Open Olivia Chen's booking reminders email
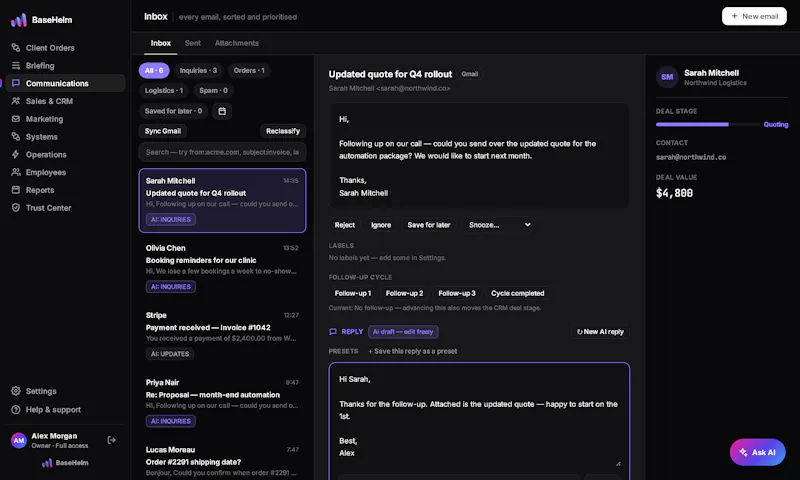This screenshot has height=480, width=800. click(x=222, y=267)
